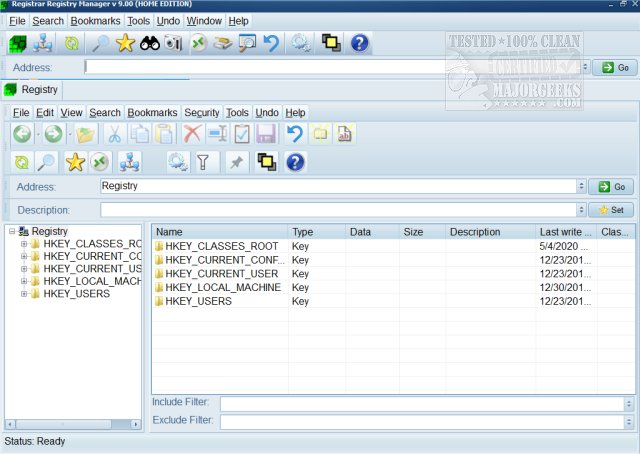The width and height of the screenshot is (640, 454).
Task: Open the Include Filter dropdown arrow
Action: click(x=628, y=403)
